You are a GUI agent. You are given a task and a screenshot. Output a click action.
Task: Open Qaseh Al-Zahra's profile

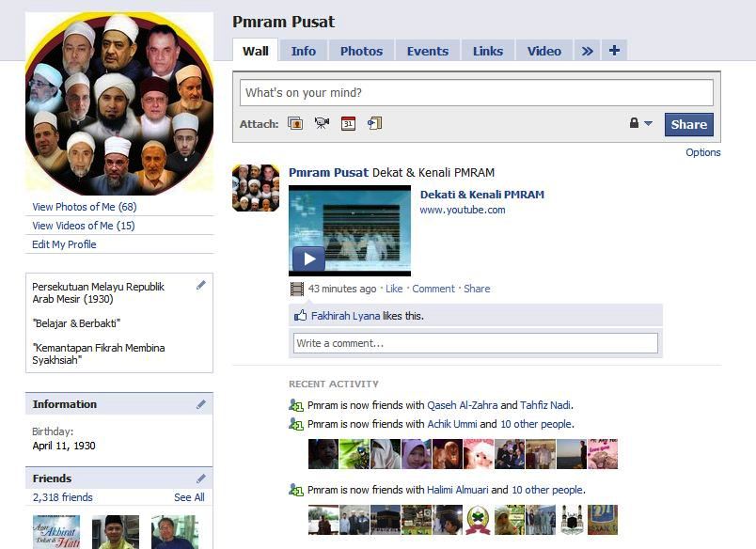coord(462,405)
